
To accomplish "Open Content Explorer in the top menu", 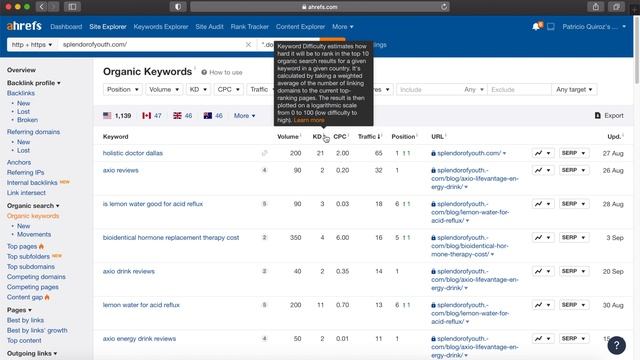I will tap(300, 27).
